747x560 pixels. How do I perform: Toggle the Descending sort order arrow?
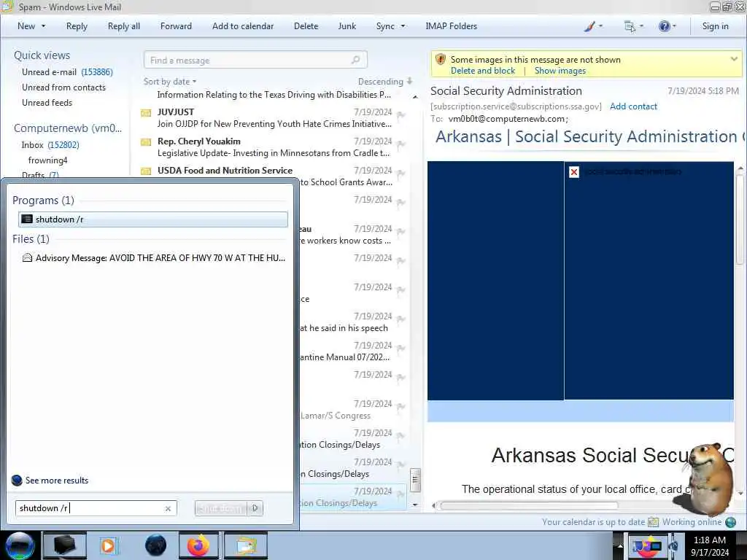tap(410, 82)
